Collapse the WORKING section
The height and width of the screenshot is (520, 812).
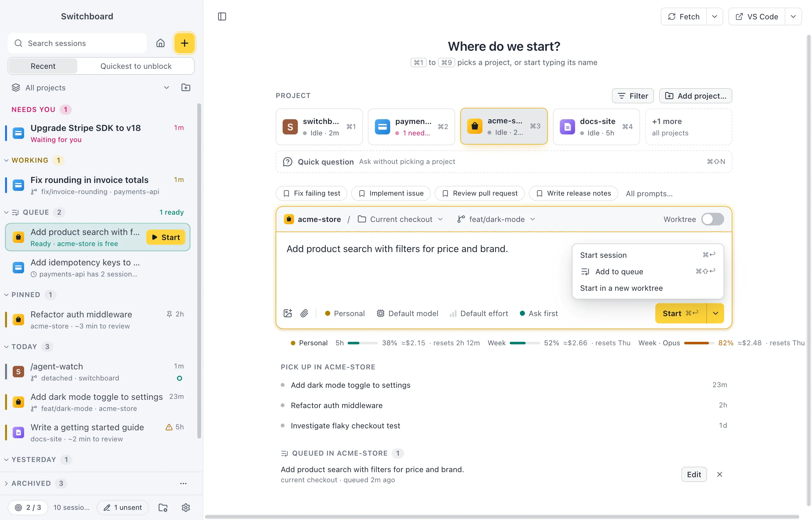6,160
